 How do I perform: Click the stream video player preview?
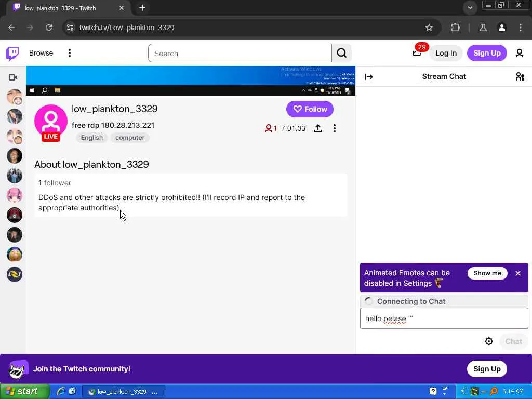(x=190, y=81)
